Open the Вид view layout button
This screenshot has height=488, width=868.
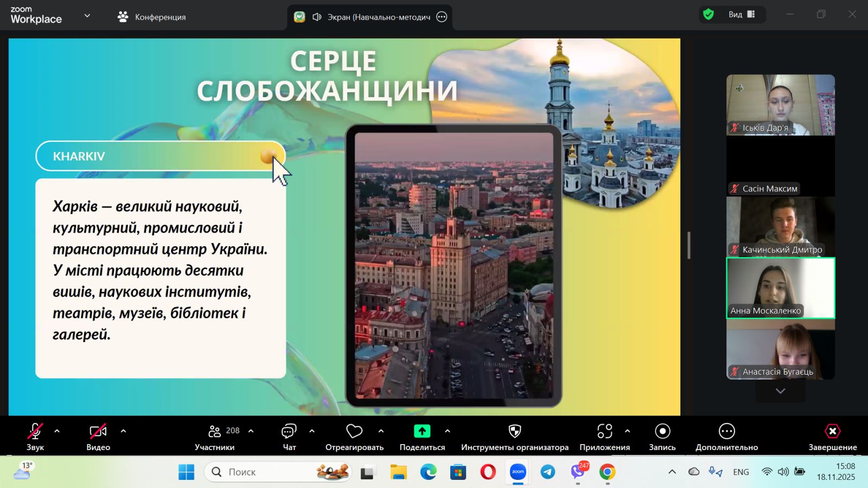click(742, 15)
